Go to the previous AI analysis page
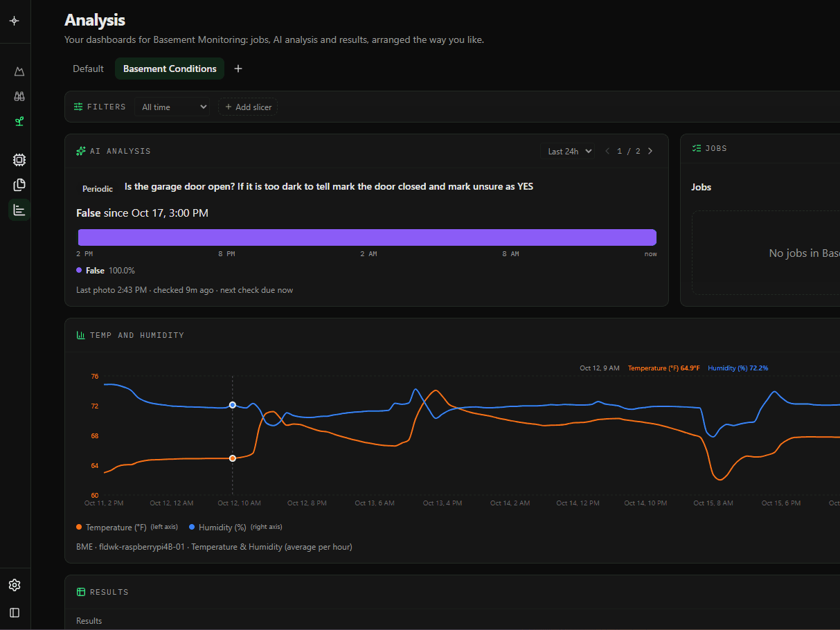Screen dimensions: 840x630 [x=607, y=151]
